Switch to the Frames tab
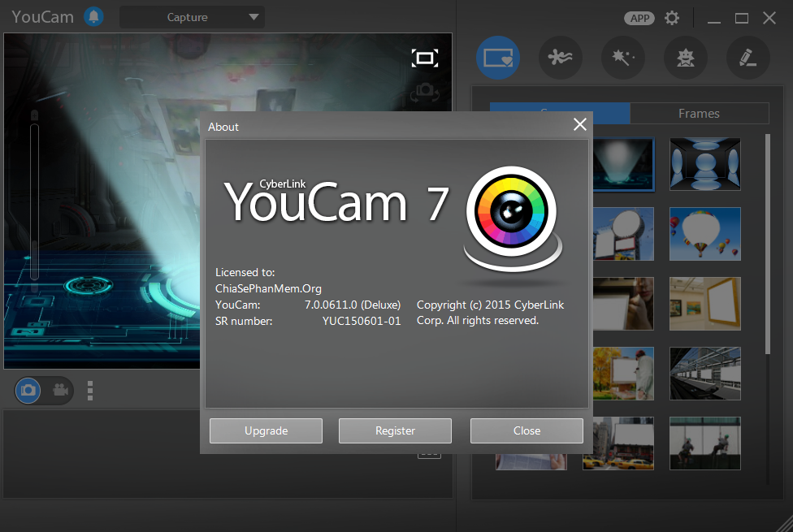Screen dimensions: 793x532 click(699, 114)
